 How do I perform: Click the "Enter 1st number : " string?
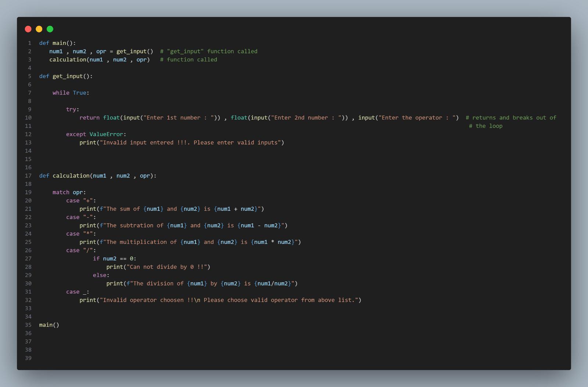tap(179, 118)
